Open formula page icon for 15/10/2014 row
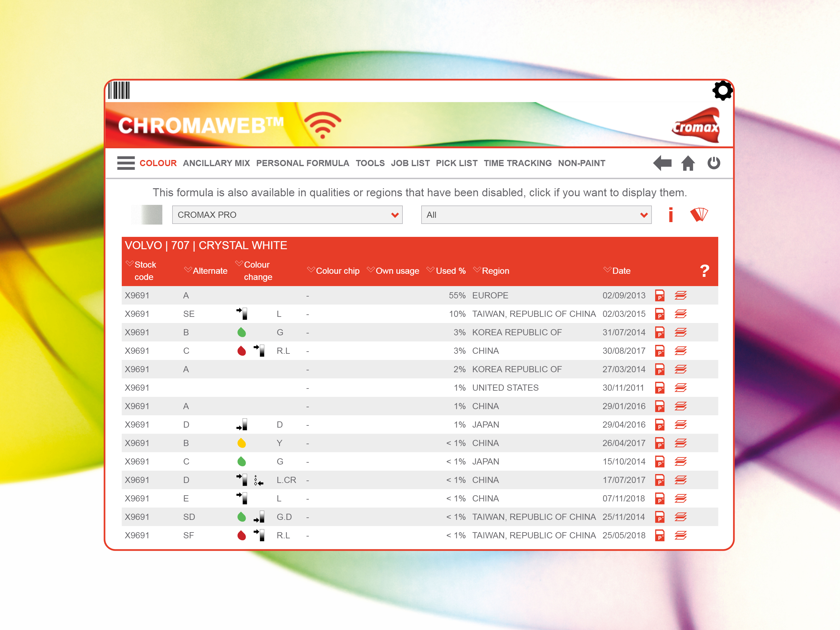840x630 pixels. (660, 462)
